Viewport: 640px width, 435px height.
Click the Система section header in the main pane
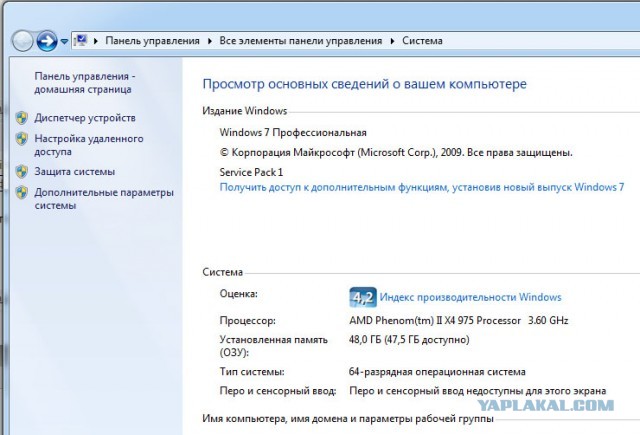pyautogui.click(x=223, y=272)
